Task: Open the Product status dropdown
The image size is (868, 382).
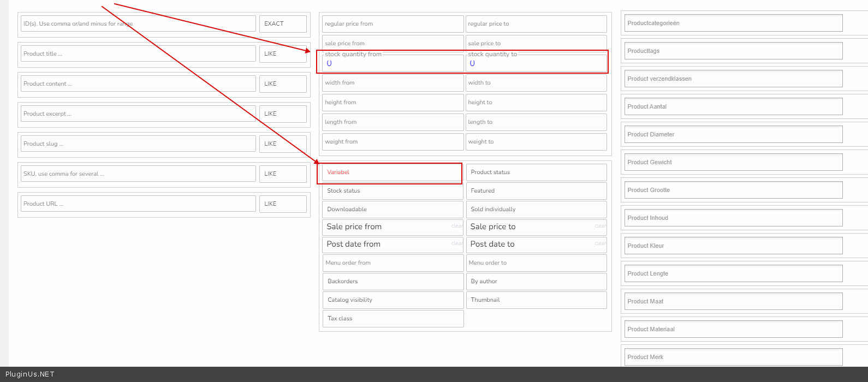Action: [536, 172]
